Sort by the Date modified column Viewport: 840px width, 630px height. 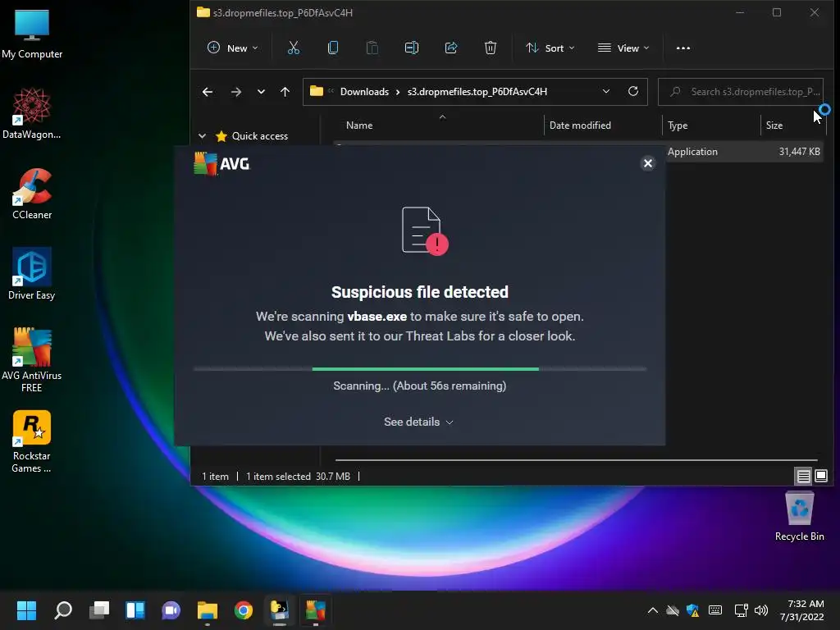(580, 126)
